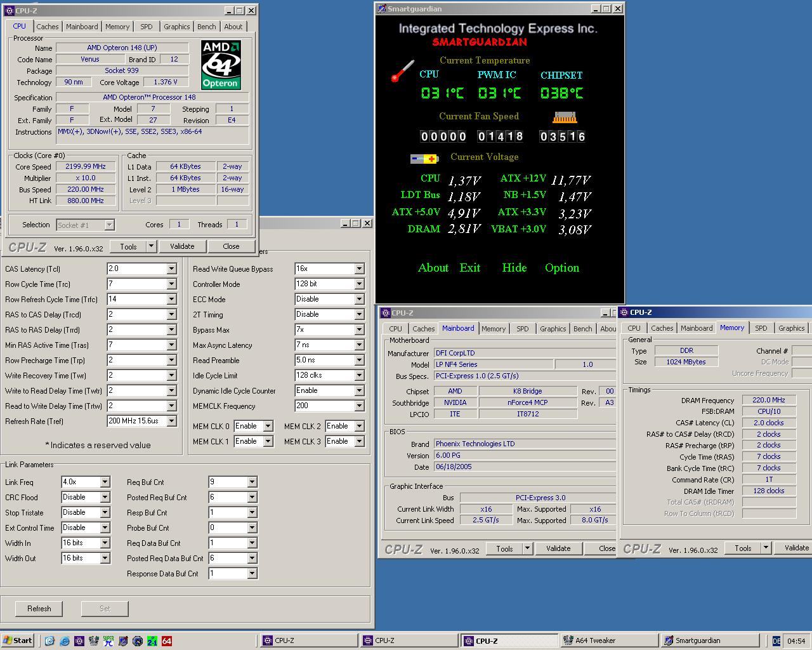This screenshot has width=812, height=650.
Task: Launch Internet Explorer from quick launch
Action: pyautogui.click(x=64, y=641)
